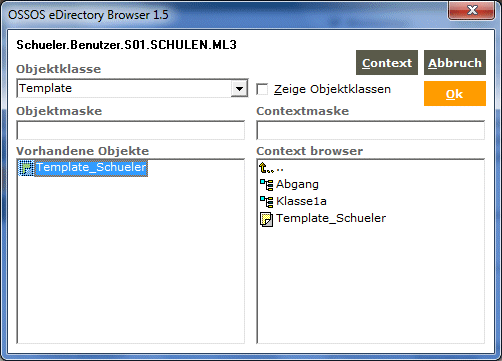Focus the Contextmaske input field
Image resolution: width=502 pixels, height=361 pixels.
point(370,130)
